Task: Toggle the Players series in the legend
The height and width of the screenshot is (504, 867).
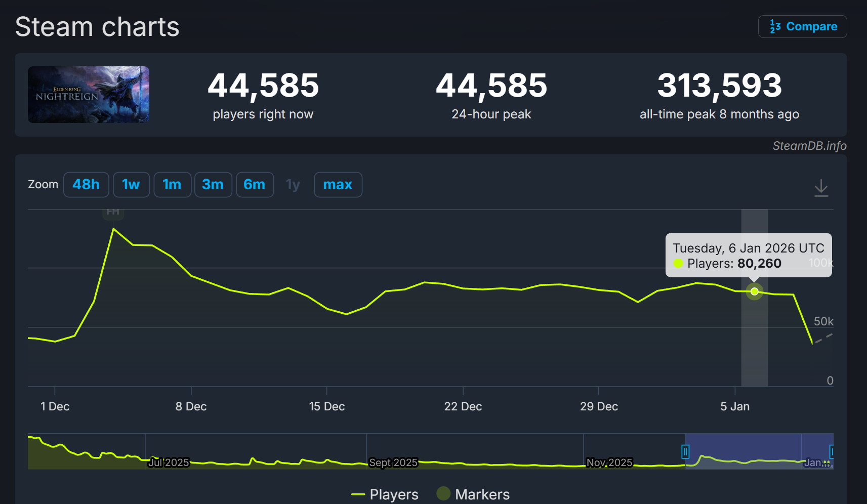Action: pyautogui.click(x=385, y=494)
